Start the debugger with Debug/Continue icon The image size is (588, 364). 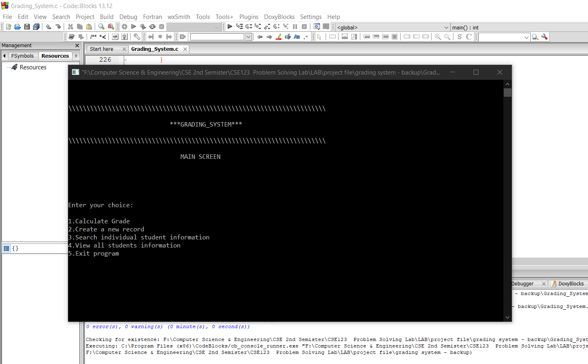pos(230,27)
